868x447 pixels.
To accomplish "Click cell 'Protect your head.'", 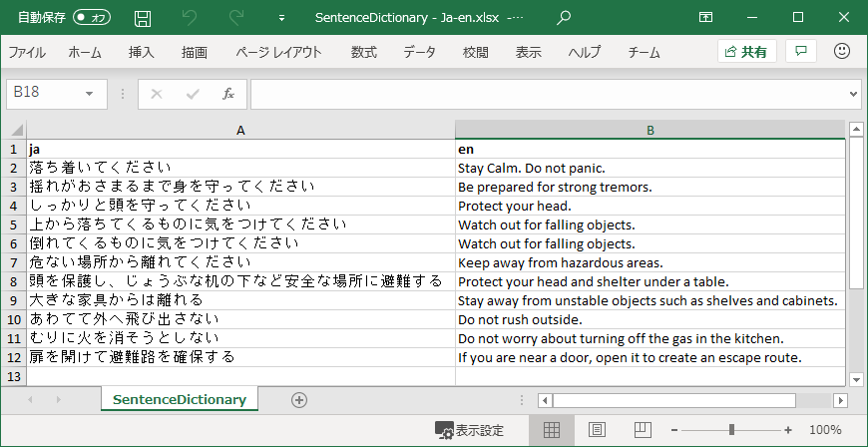I will 651,207.
